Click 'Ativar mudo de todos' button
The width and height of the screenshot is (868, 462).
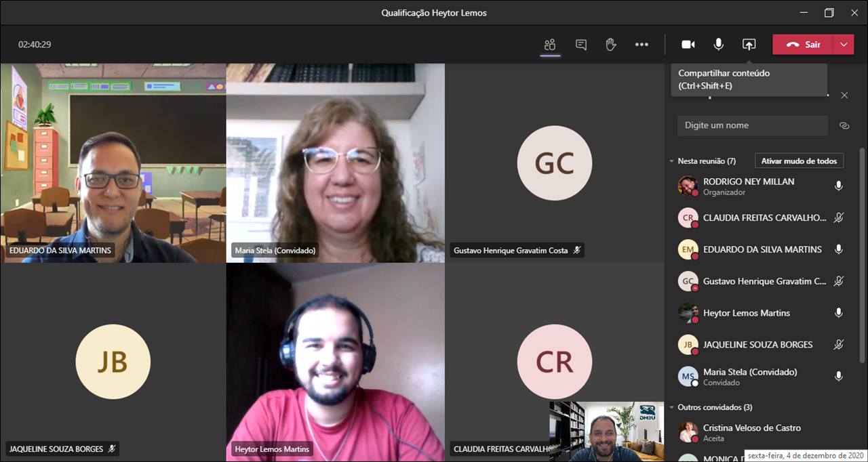click(x=799, y=161)
